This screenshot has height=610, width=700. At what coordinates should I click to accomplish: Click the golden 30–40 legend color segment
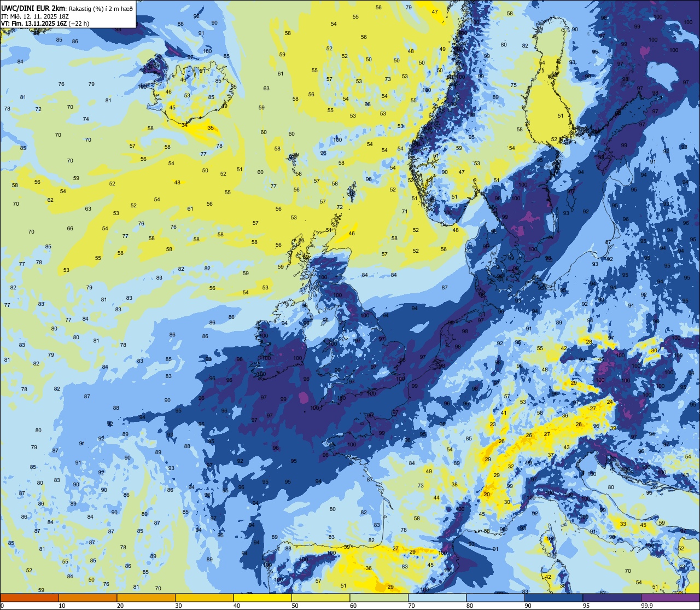pyautogui.click(x=204, y=597)
